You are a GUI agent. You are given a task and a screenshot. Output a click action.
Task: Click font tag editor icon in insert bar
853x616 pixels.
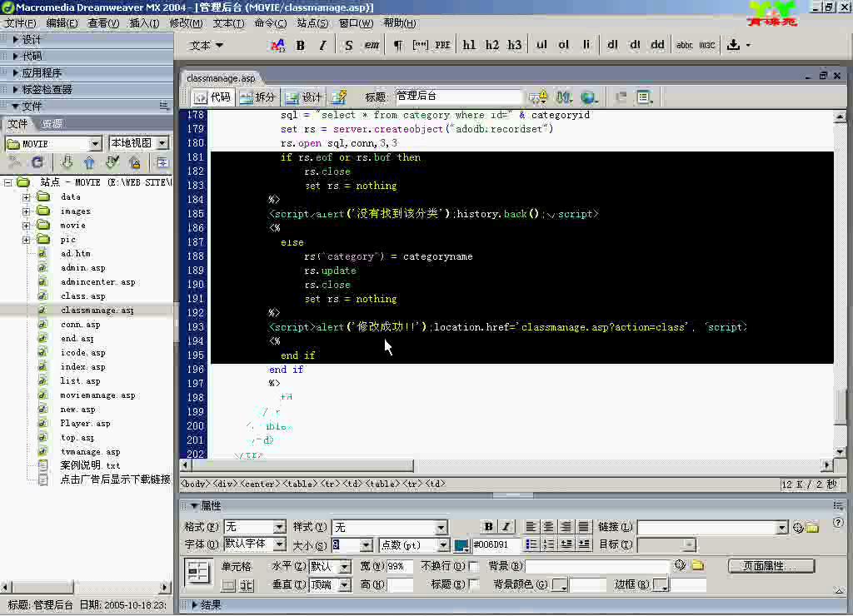277,46
